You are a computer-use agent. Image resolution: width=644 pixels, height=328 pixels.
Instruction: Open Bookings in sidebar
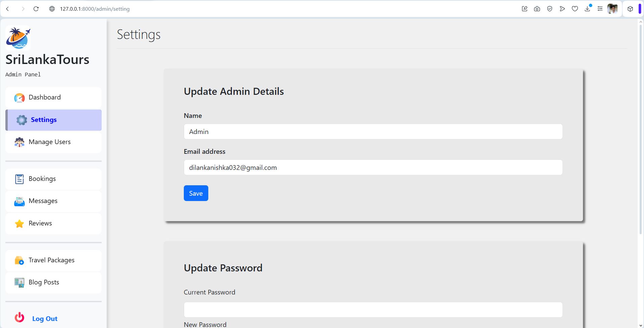[x=53, y=179]
